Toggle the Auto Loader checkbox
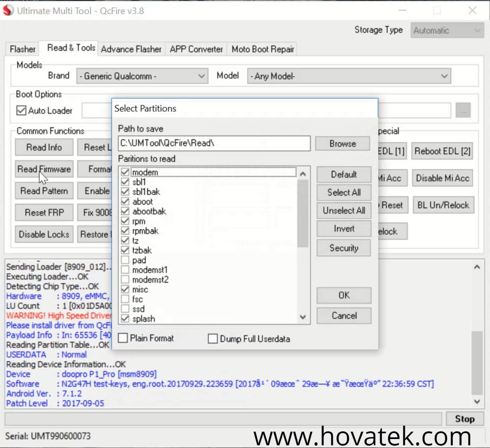This screenshot has height=448, width=490. click(x=21, y=110)
